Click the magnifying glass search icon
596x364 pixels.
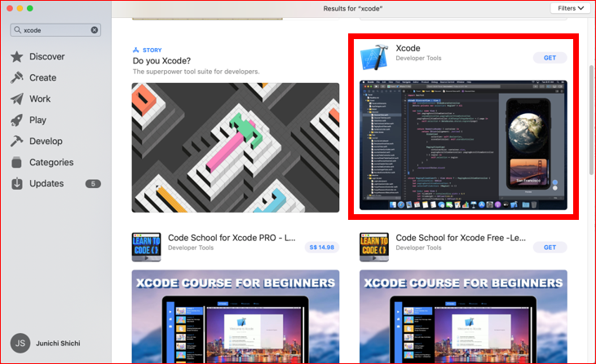coord(17,29)
